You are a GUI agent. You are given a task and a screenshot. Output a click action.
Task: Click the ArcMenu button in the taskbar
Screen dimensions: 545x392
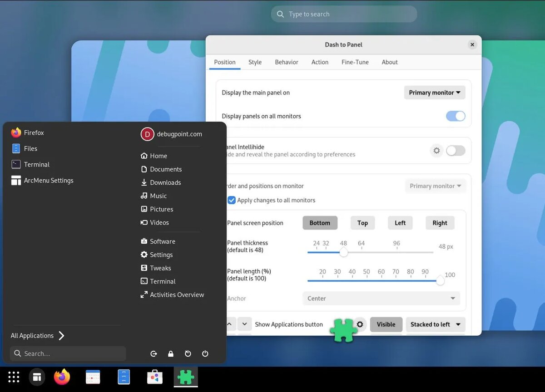point(37,377)
